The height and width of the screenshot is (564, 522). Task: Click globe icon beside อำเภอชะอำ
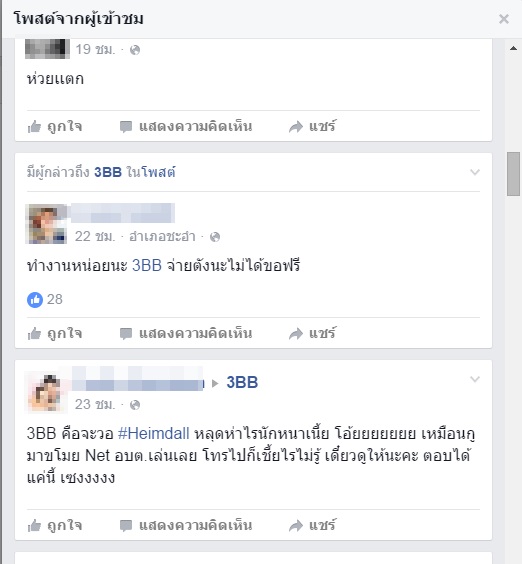tap(215, 237)
